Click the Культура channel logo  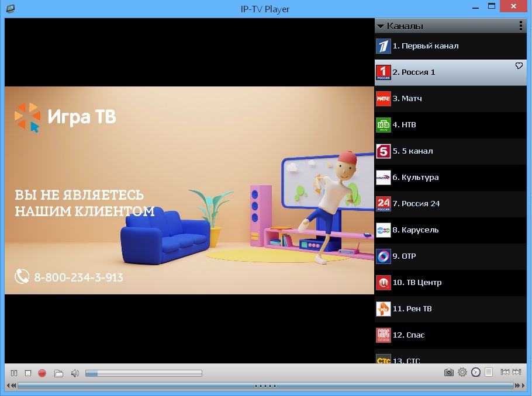[x=384, y=178]
